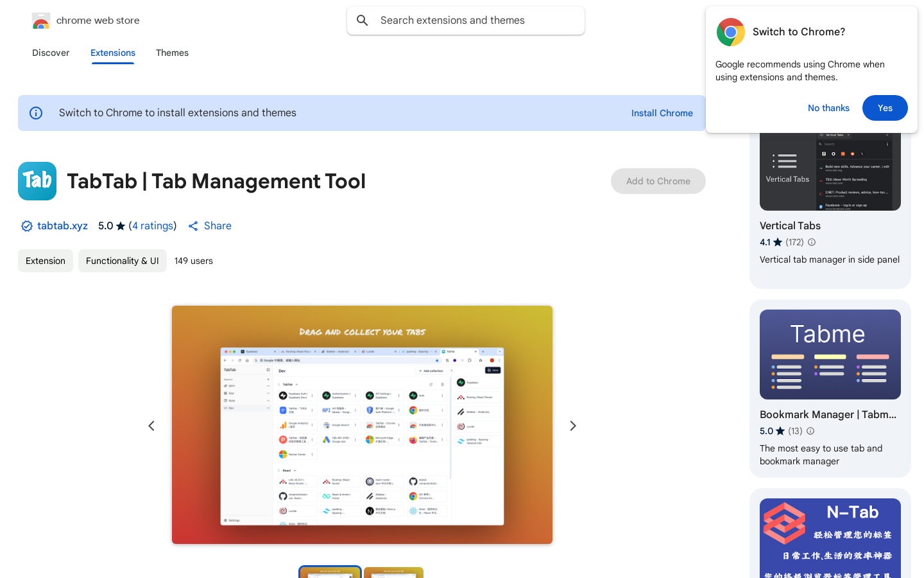This screenshot has width=924, height=578.
Task: Select the second screenshot thumbnail
Action: tap(393, 572)
